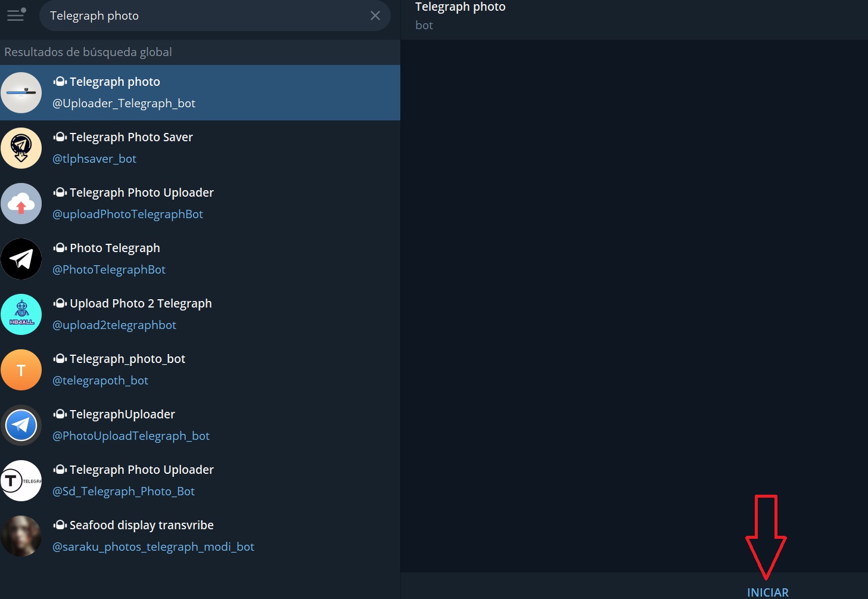The image size is (868, 599).
Task: Click @upload2telegraphbot username
Action: coord(114,325)
